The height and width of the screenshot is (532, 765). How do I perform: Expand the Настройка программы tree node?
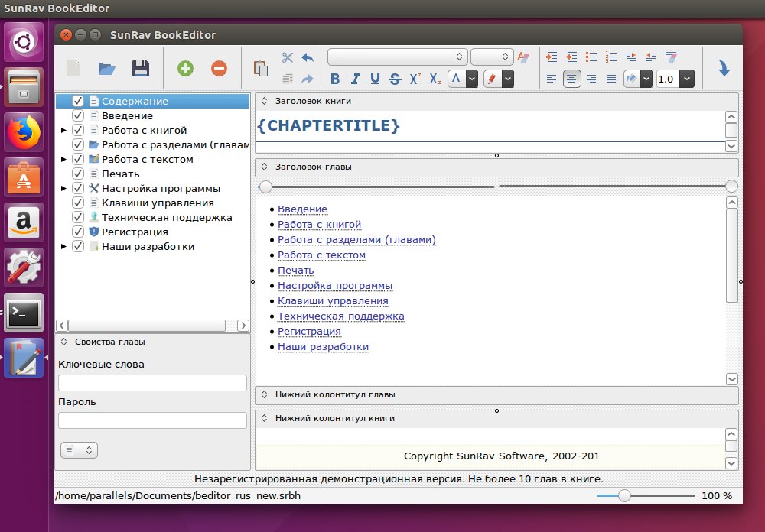tap(63, 188)
